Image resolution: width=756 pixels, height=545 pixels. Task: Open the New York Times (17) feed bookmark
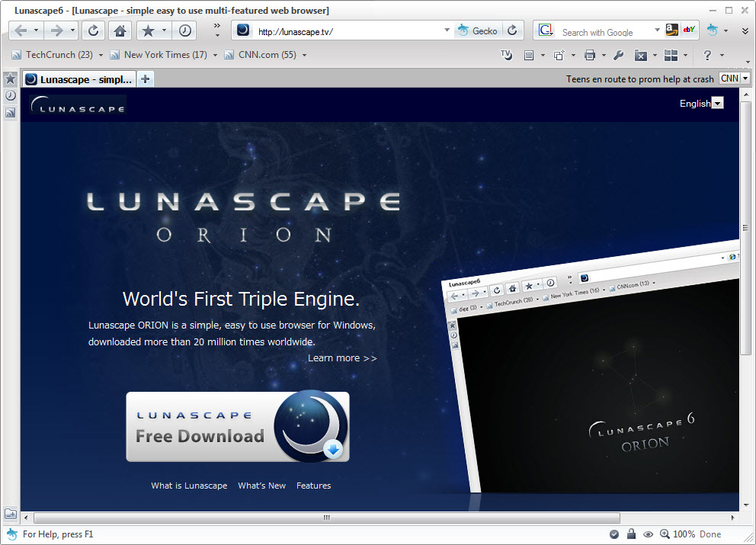159,55
